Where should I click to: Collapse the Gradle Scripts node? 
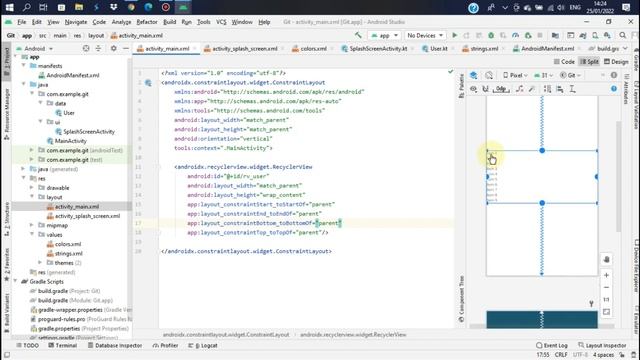coord(16,282)
